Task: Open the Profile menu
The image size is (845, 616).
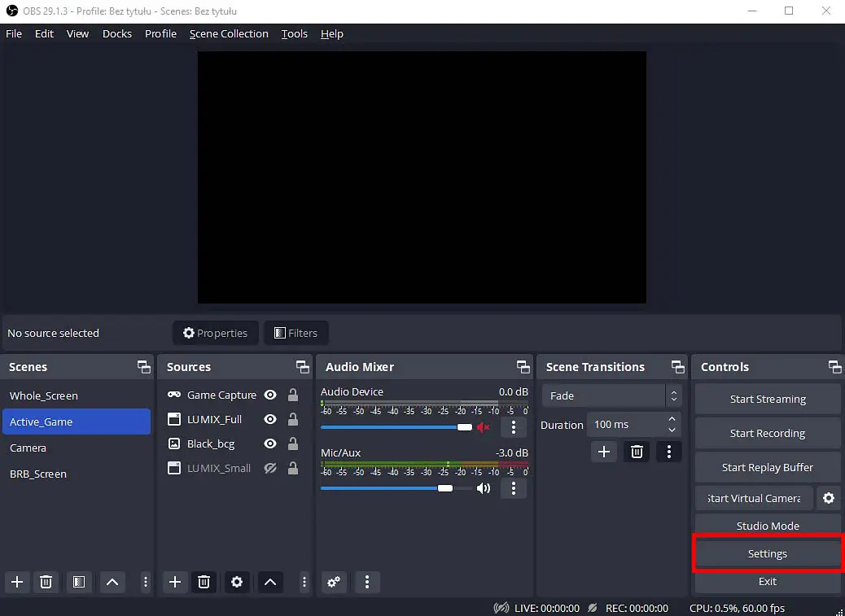Action: pyautogui.click(x=160, y=34)
